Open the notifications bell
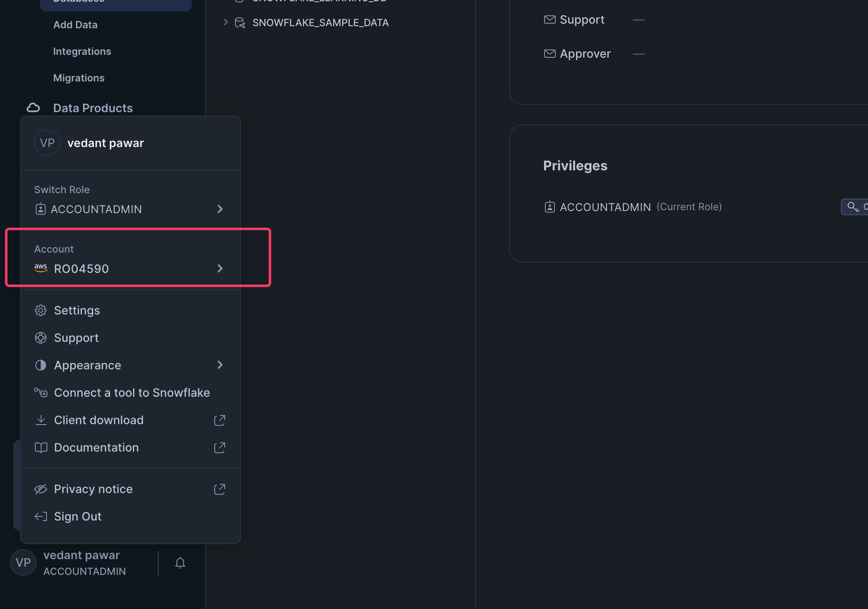 [180, 563]
